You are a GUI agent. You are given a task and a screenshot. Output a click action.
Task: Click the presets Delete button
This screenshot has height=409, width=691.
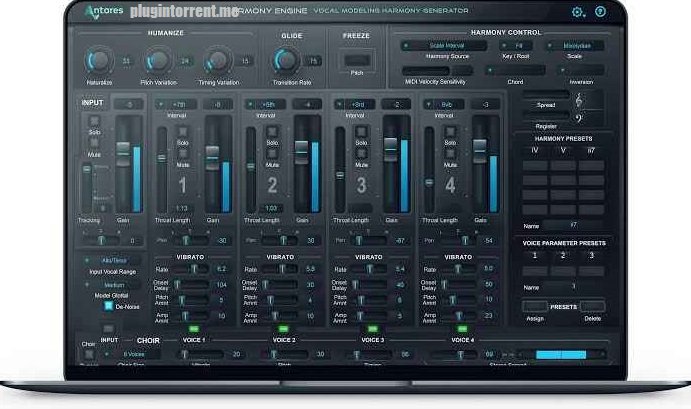592,306
